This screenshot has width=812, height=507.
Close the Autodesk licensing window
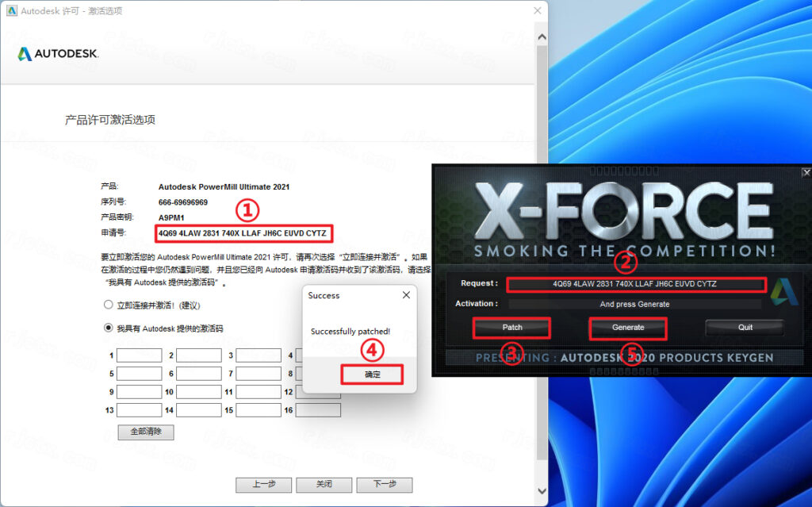[x=537, y=10]
